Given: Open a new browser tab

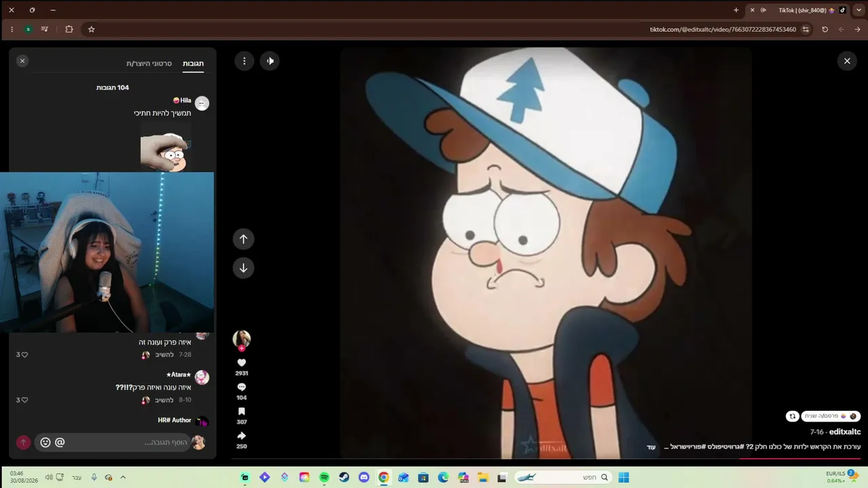Looking at the screenshot, I should [x=736, y=10].
